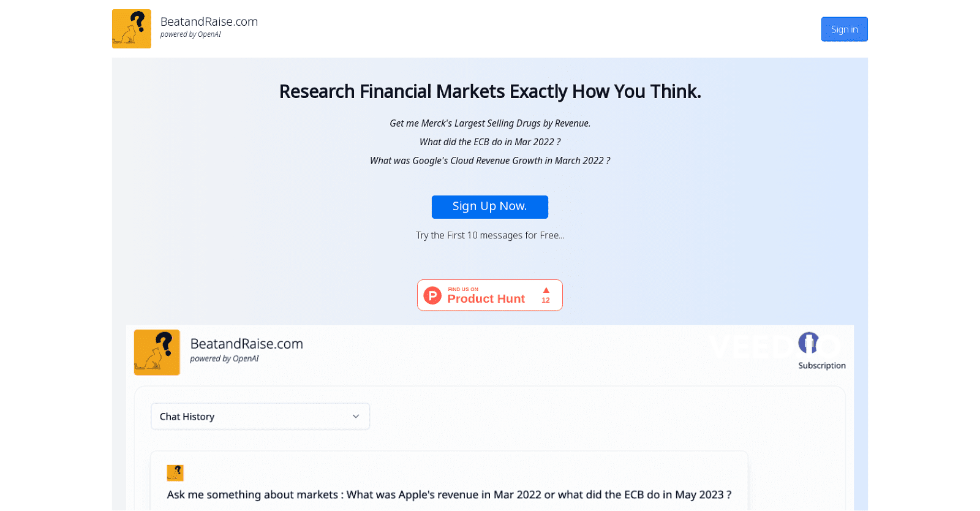Select the ECB Mar 2022 example question
This screenshot has width=980, height=511.
[x=490, y=142]
